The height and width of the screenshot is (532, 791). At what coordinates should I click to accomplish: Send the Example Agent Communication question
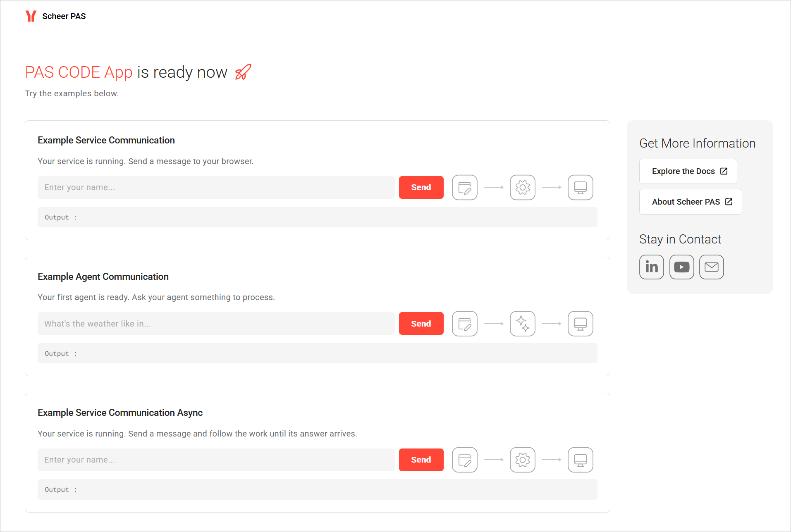[x=421, y=324]
